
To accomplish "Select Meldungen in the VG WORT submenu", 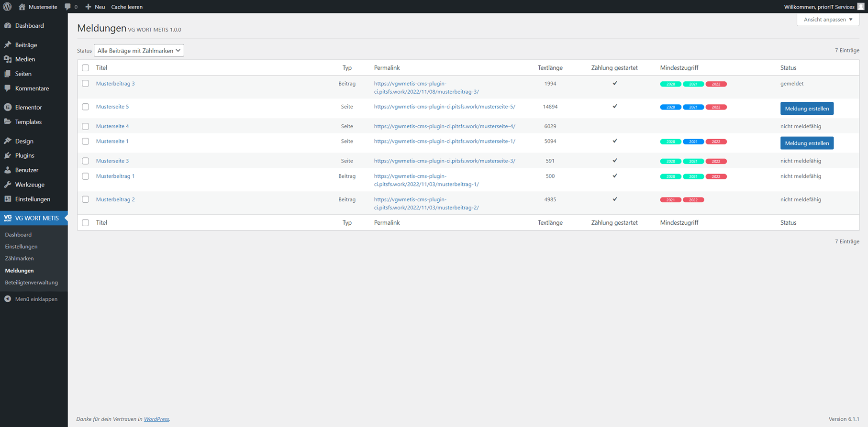I will point(19,271).
